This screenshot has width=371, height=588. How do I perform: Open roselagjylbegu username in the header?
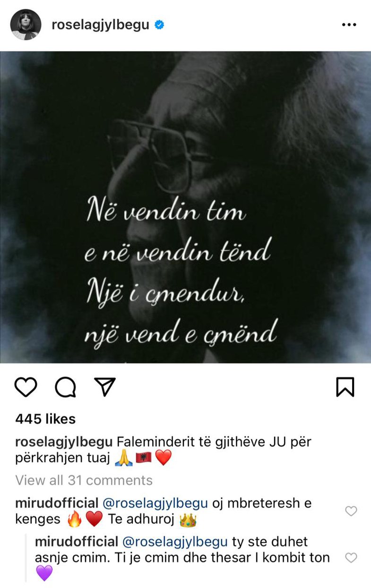(x=101, y=25)
